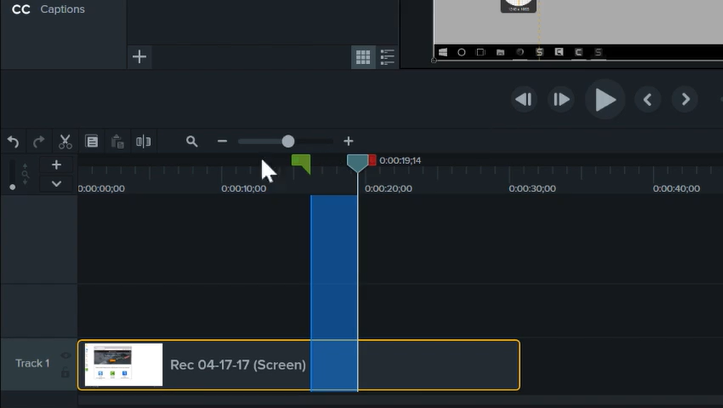This screenshot has height=408, width=723.
Task: Select the red selection-end handle
Action: (x=373, y=160)
